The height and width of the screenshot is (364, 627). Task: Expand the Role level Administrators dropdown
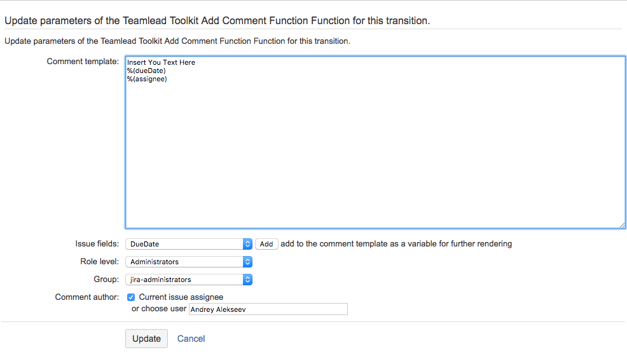click(184, 262)
